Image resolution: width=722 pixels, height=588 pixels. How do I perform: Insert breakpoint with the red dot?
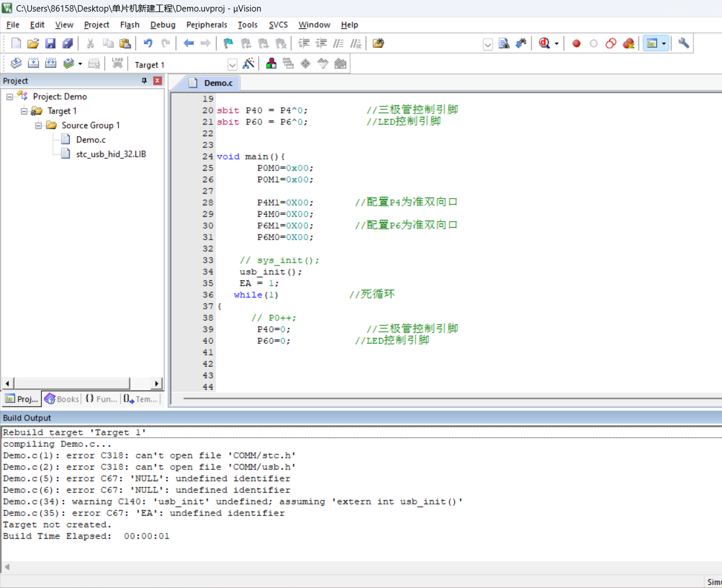[576, 43]
